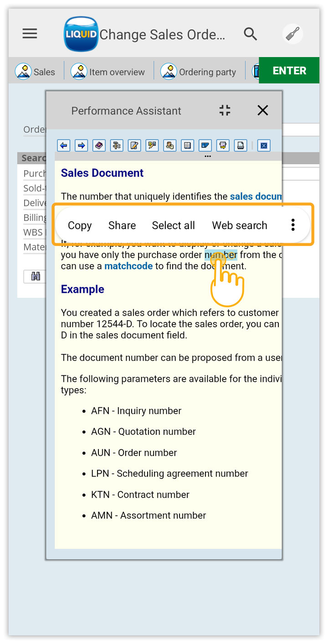Print the help text using printer icon

(241, 145)
